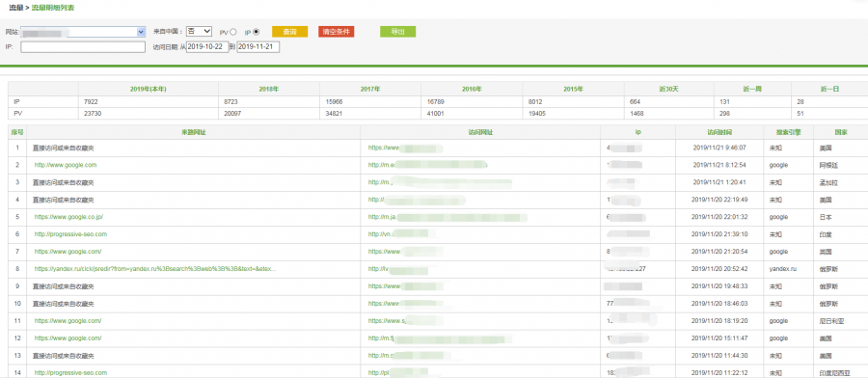Screen dimensions: 868x378
Task: Open the 来自中国 dropdown showing 否
Action: [199, 32]
